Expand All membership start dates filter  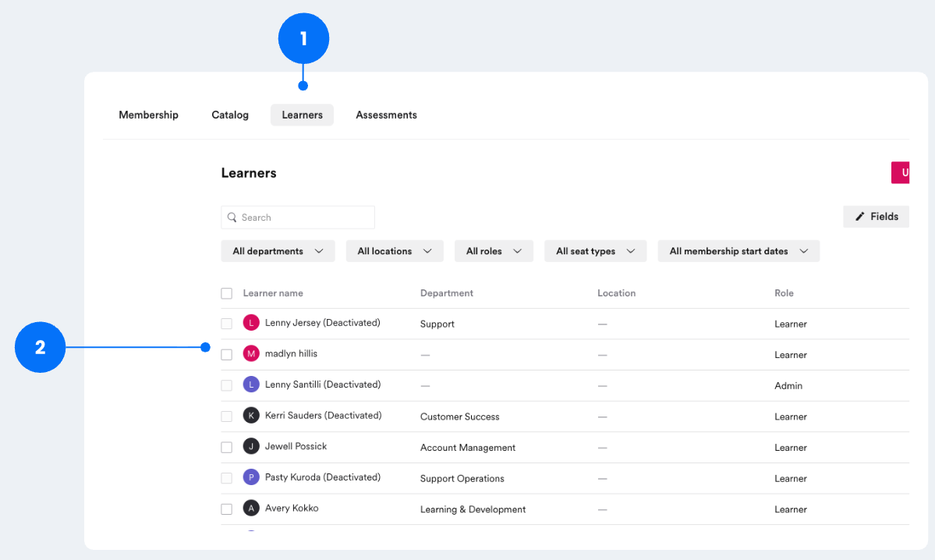point(738,251)
